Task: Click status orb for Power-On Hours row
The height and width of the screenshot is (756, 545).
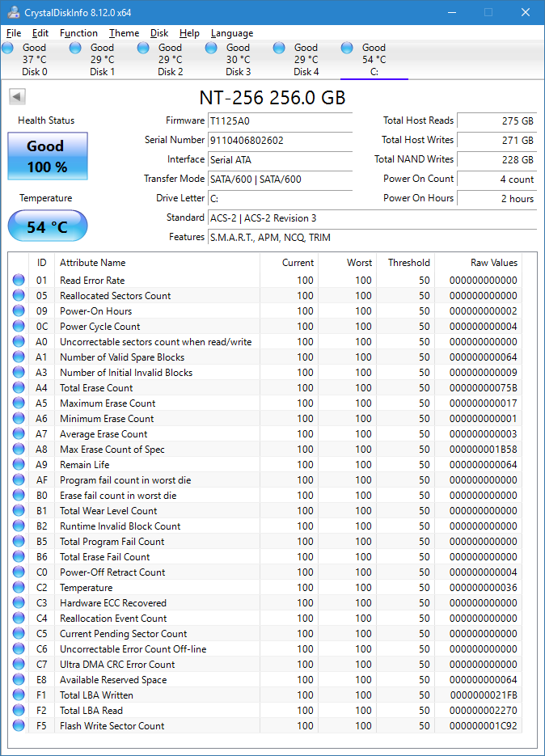Action: 19,311
